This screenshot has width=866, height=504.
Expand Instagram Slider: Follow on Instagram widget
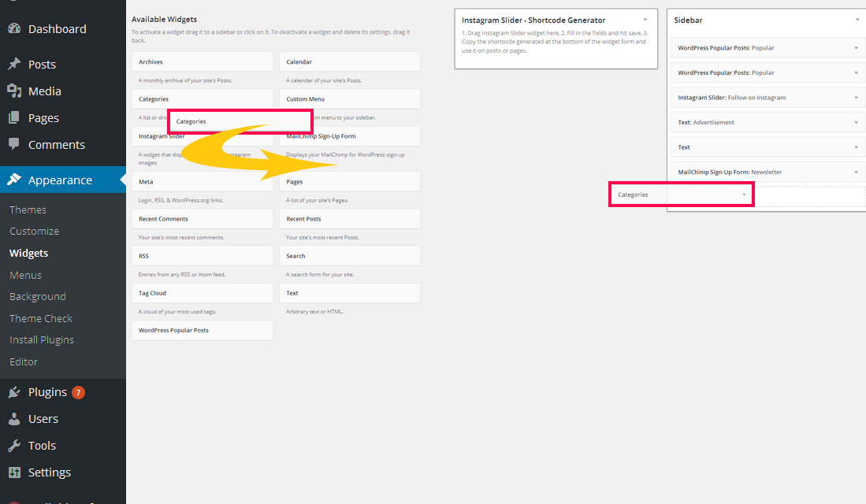856,98
